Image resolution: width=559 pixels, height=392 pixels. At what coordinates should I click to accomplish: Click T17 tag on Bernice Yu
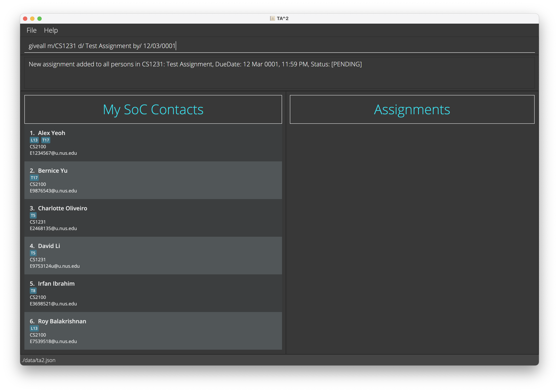point(34,178)
